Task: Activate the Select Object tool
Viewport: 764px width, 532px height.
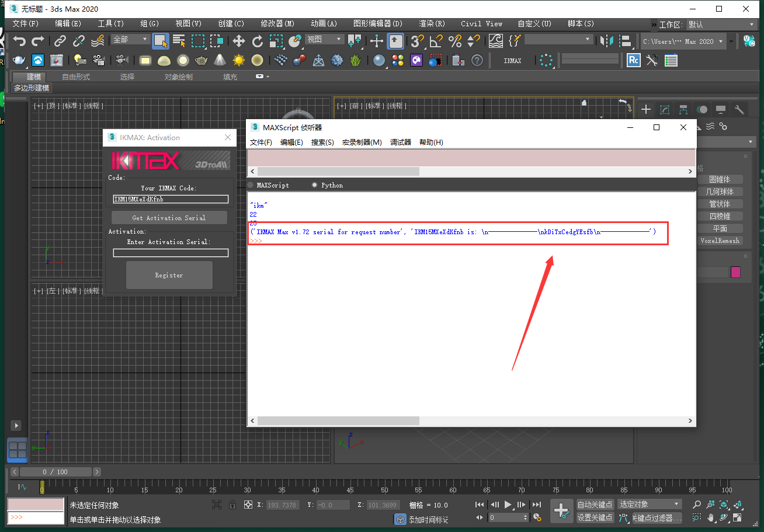Action: point(161,41)
